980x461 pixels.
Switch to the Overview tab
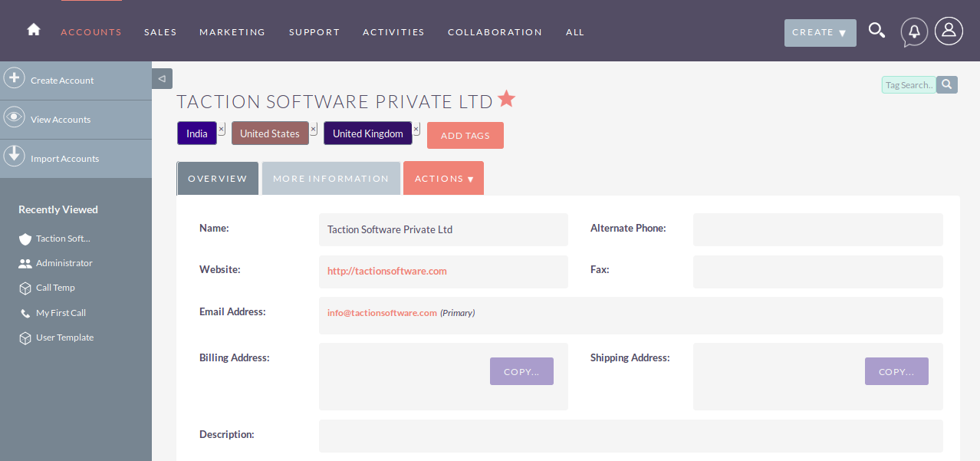(218, 179)
